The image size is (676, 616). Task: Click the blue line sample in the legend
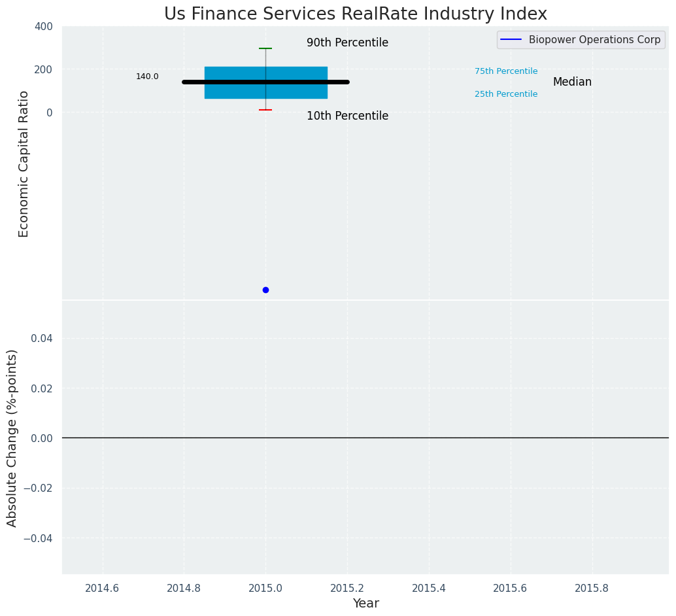[x=511, y=40]
